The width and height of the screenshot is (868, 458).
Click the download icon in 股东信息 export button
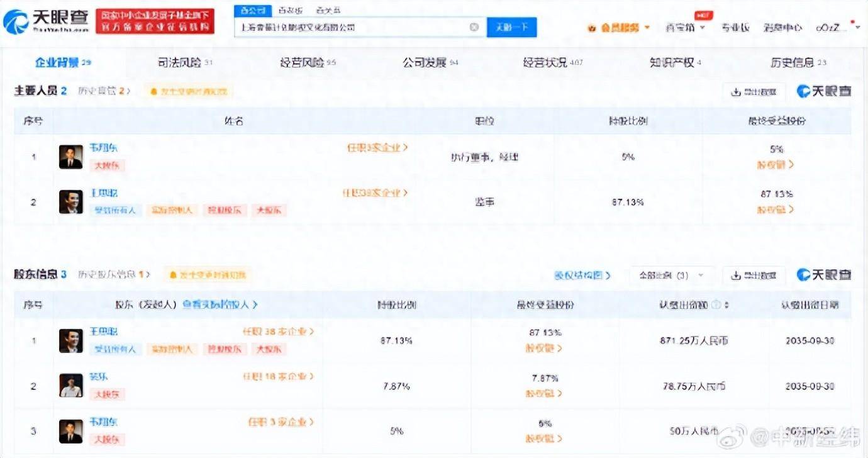coord(735,276)
